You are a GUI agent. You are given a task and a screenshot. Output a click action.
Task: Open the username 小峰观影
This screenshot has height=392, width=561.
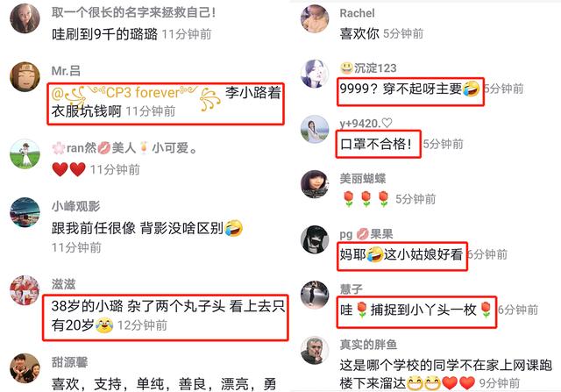click(75, 206)
